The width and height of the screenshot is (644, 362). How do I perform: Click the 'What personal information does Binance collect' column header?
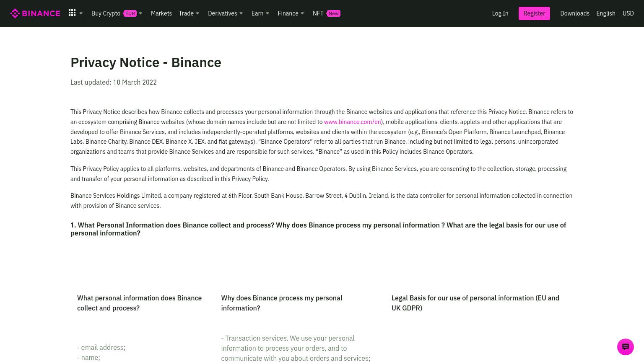140,303
